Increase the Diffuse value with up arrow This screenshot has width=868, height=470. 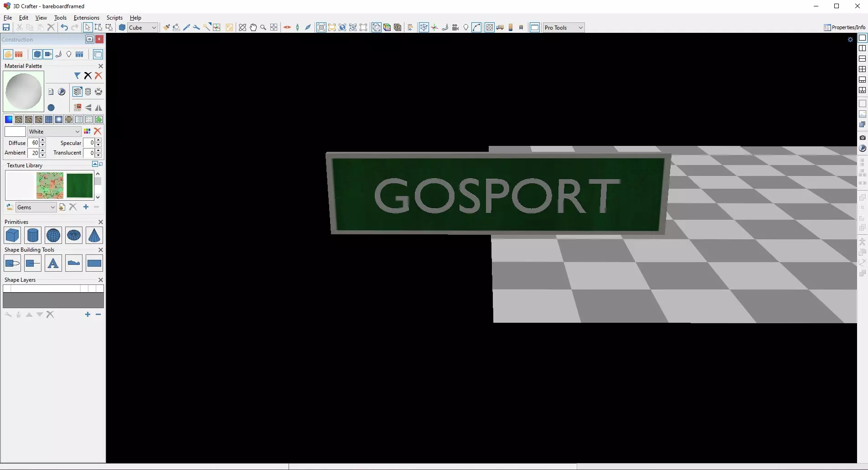click(43, 140)
